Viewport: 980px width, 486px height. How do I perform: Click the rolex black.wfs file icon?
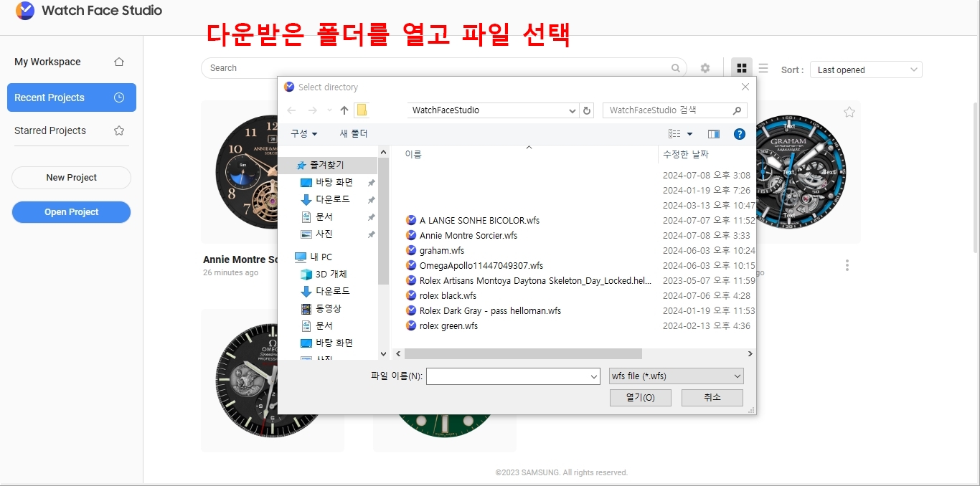[x=411, y=295]
